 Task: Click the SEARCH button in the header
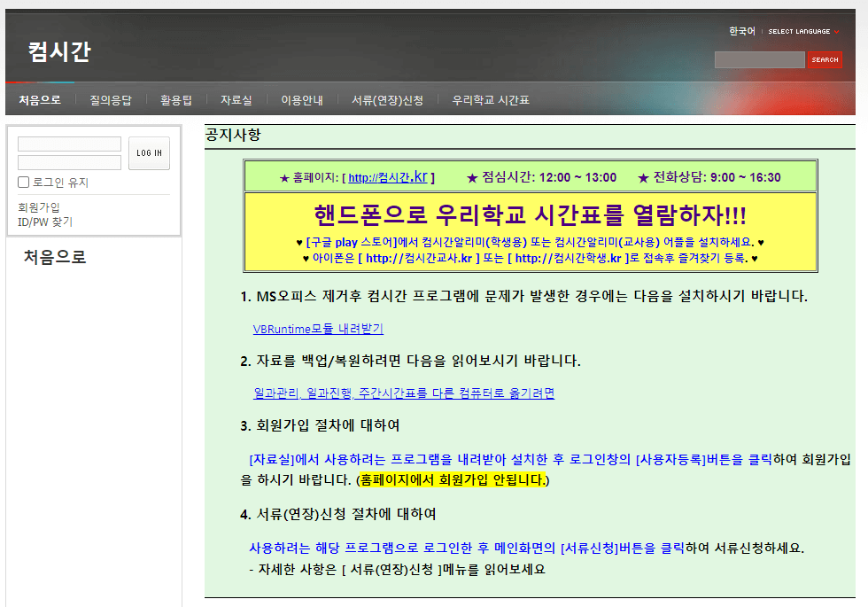pyautogui.click(x=824, y=59)
